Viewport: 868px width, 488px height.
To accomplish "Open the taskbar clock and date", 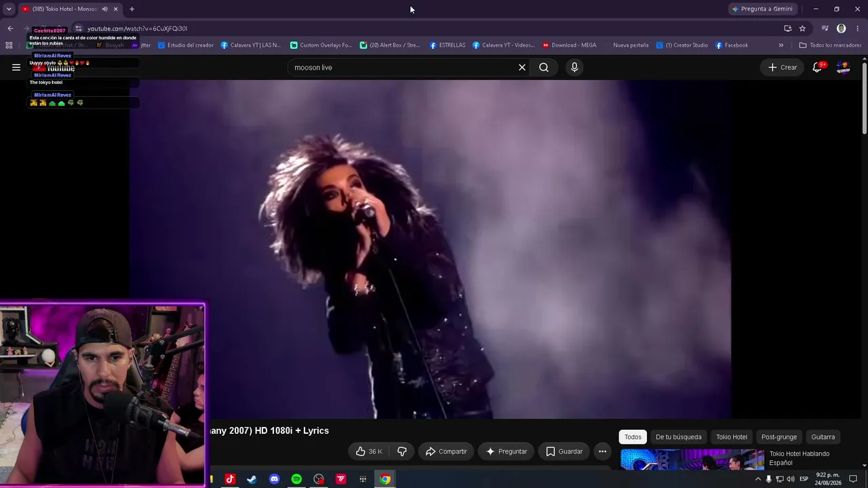I will click(828, 479).
